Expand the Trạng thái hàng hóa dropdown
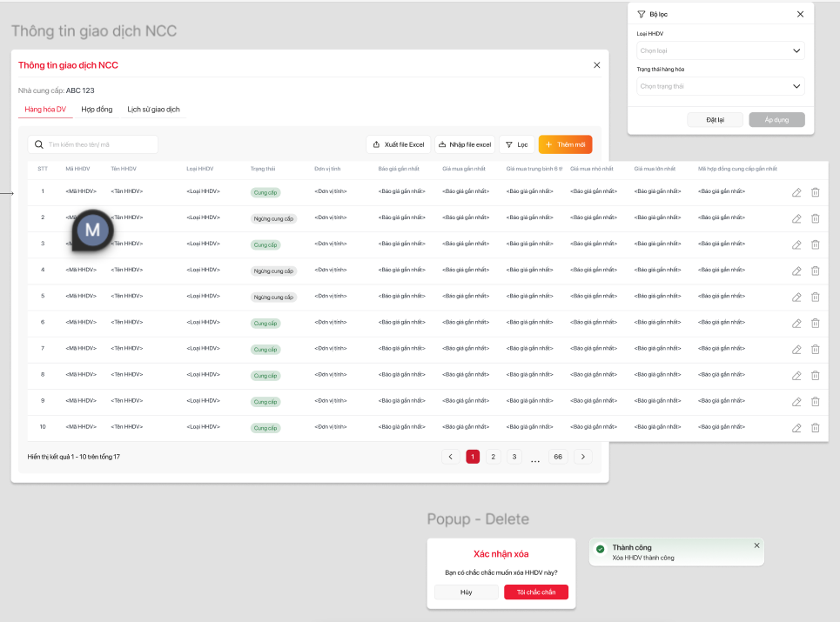The height and width of the screenshot is (622, 840). tap(720, 86)
